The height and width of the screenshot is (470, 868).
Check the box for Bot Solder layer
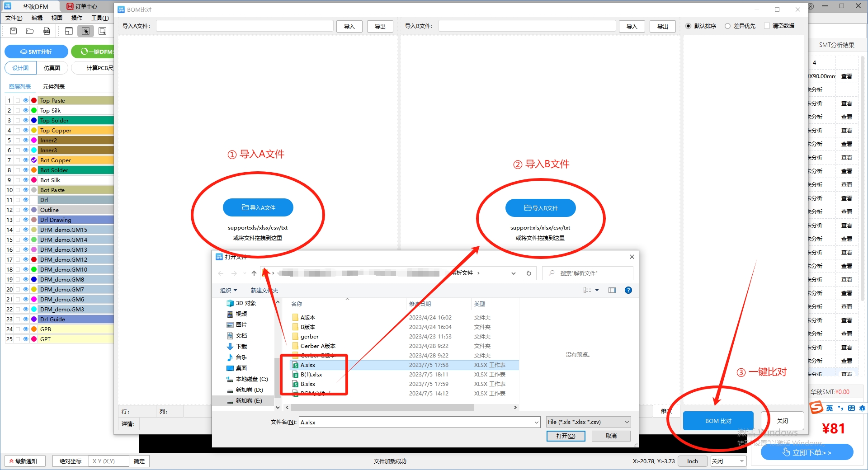point(18,170)
